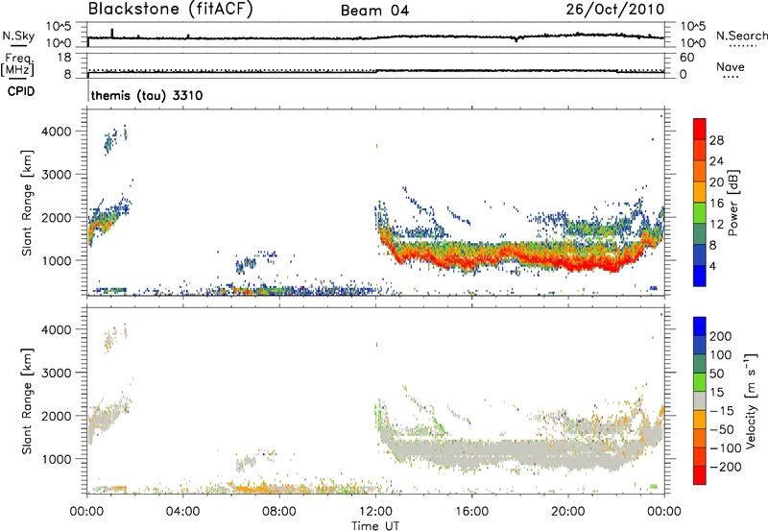Click the plot title "Blackstone (fitACF)"
This screenshot has width=768, height=532.
[x=170, y=9]
